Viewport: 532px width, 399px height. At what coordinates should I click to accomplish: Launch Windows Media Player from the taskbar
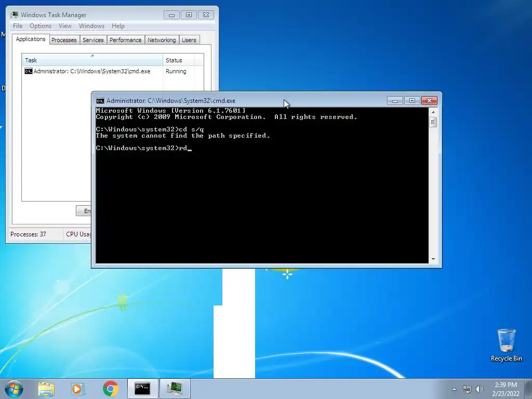[78, 389]
